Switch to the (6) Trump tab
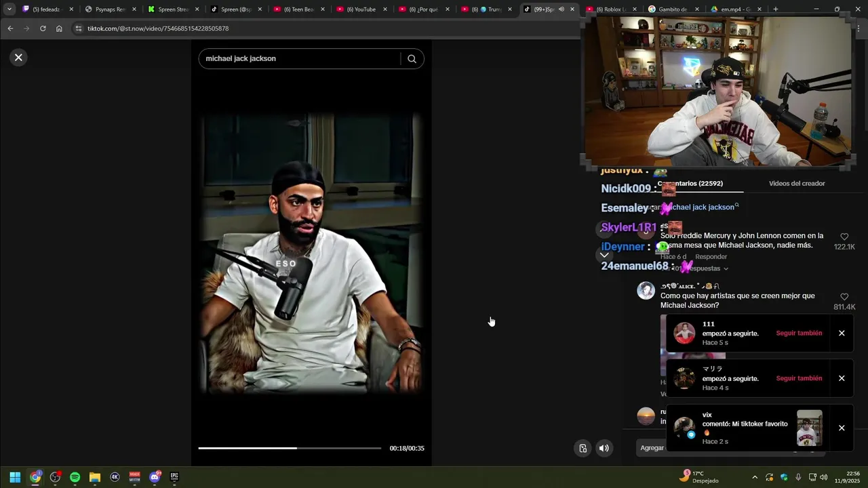868x488 pixels. pos(486,9)
